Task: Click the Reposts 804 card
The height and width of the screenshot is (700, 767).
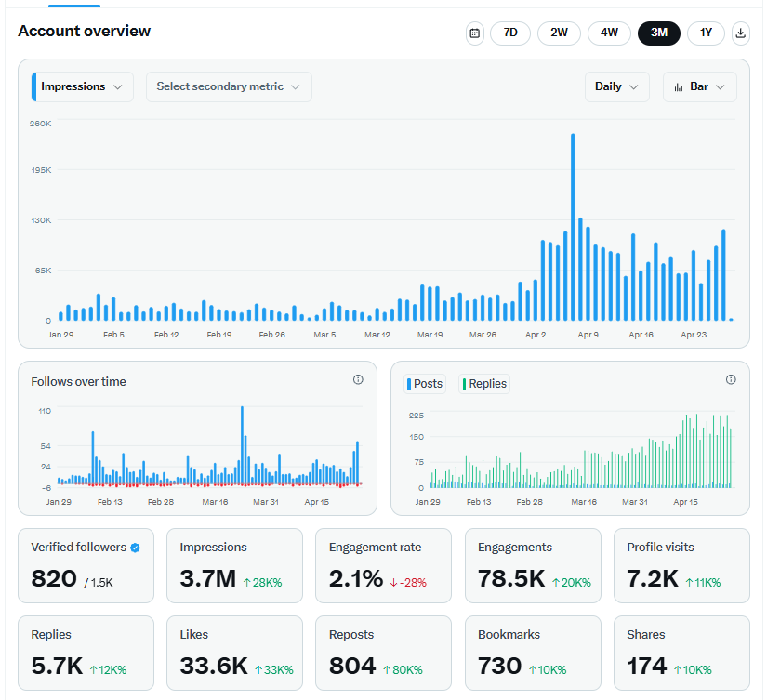Action: coord(383,653)
